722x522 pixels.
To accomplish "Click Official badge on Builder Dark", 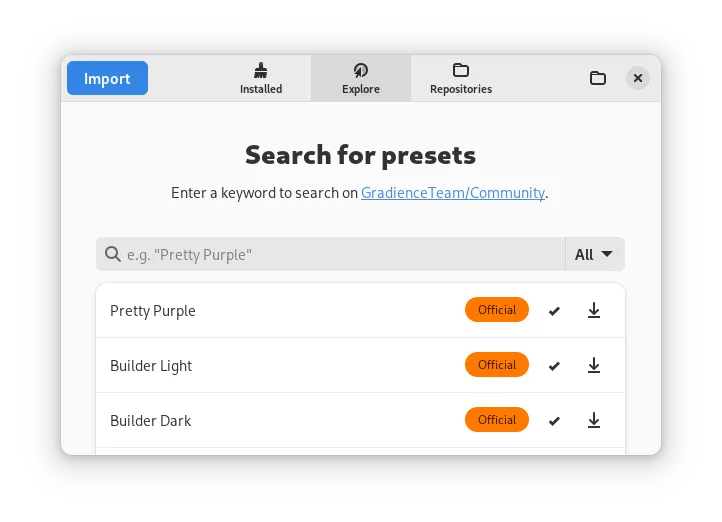I will (496, 419).
